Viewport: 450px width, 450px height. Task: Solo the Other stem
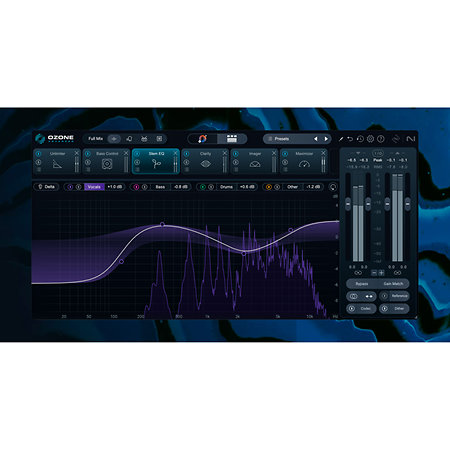pos(277,187)
